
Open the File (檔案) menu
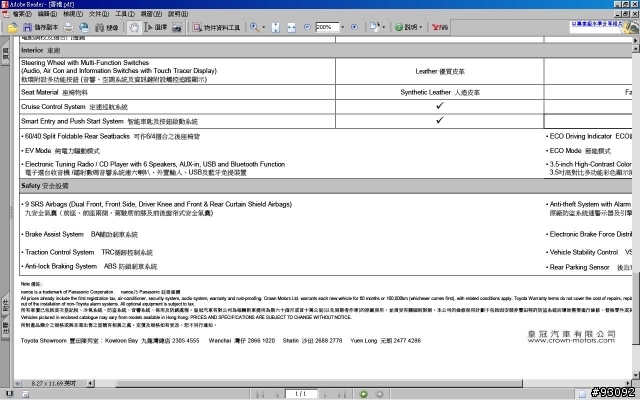pyautogui.click(x=22, y=14)
